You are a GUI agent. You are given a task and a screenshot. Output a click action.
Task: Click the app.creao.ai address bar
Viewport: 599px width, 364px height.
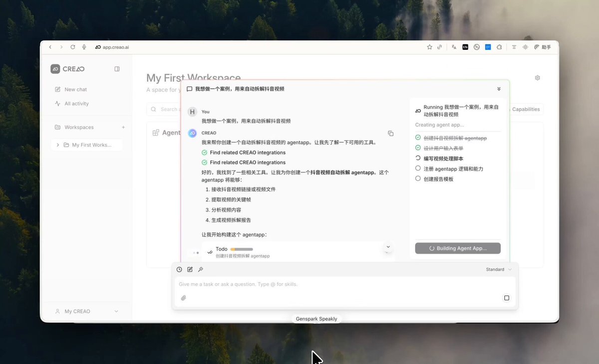click(116, 47)
